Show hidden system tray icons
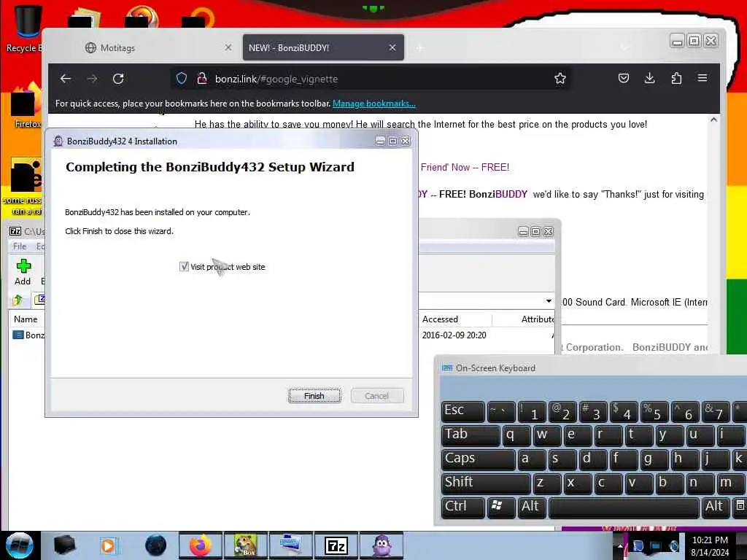 click(x=620, y=545)
